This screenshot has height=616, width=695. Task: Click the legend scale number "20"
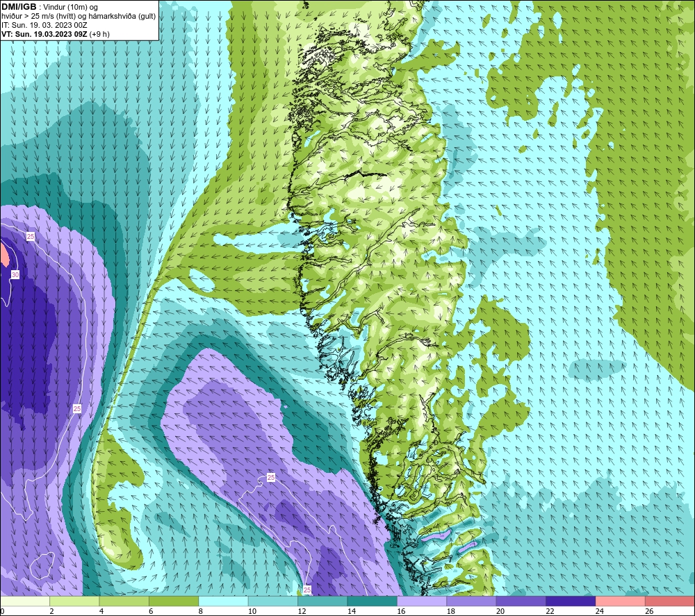coord(500,611)
